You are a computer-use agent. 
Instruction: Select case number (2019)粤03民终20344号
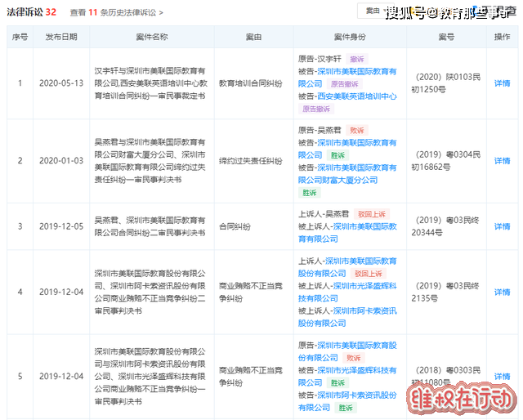(x=445, y=226)
